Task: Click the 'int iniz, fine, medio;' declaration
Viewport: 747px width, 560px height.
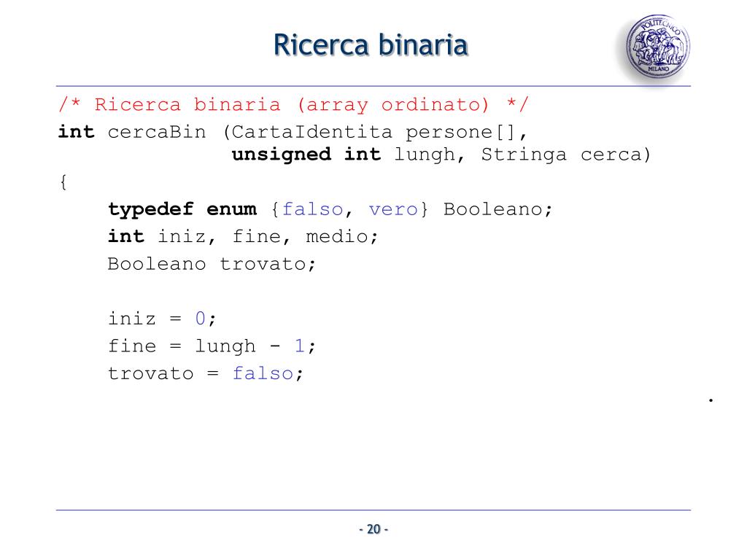Action: coord(243,237)
